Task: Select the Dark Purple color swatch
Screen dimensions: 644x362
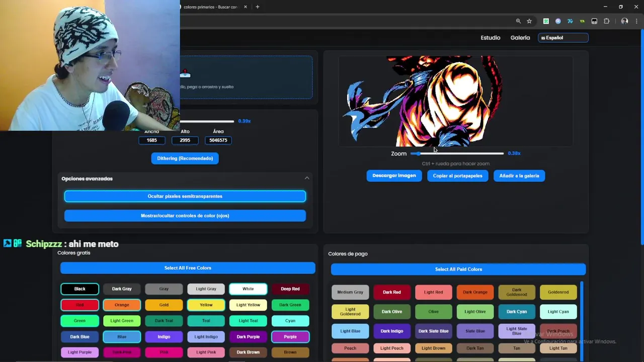Action: click(248, 337)
